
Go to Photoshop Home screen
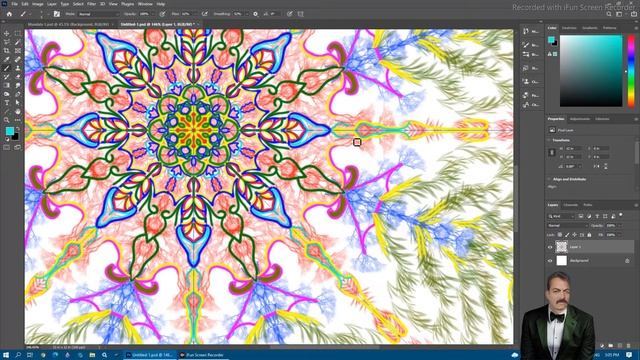[9, 14]
